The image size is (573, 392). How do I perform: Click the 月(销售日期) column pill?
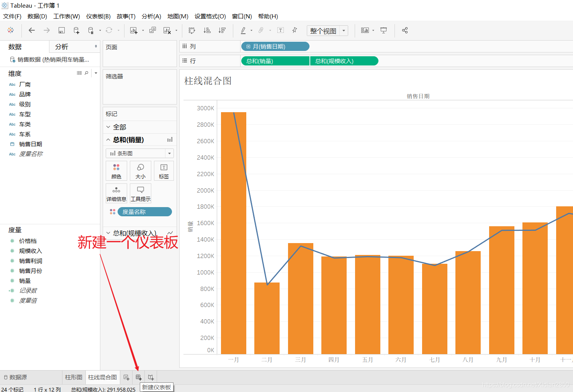275,46
